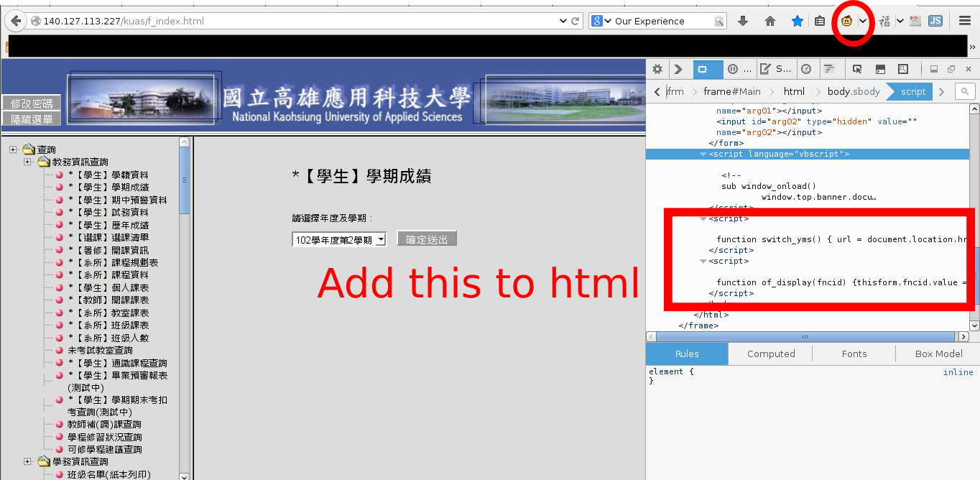Image resolution: width=980 pixels, height=480 pixels.
Task: Click the inline source link
Action: pyautogui.click(x=958, y=372)
